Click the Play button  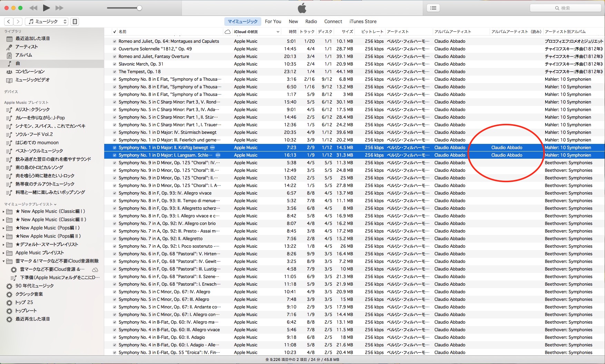click(46, 8)
